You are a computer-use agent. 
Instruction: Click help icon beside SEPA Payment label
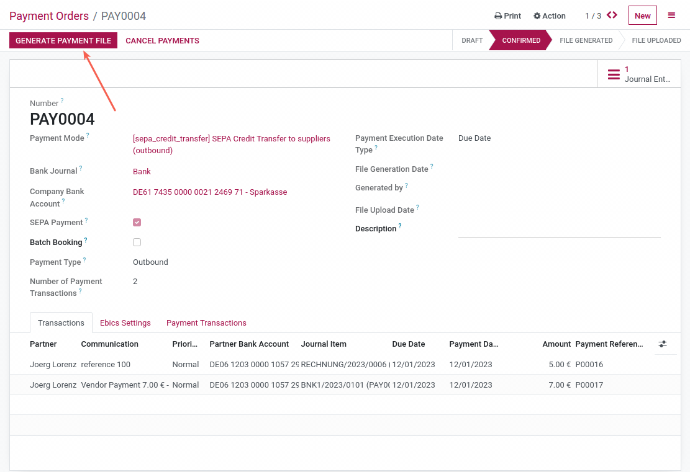point(87,220)
